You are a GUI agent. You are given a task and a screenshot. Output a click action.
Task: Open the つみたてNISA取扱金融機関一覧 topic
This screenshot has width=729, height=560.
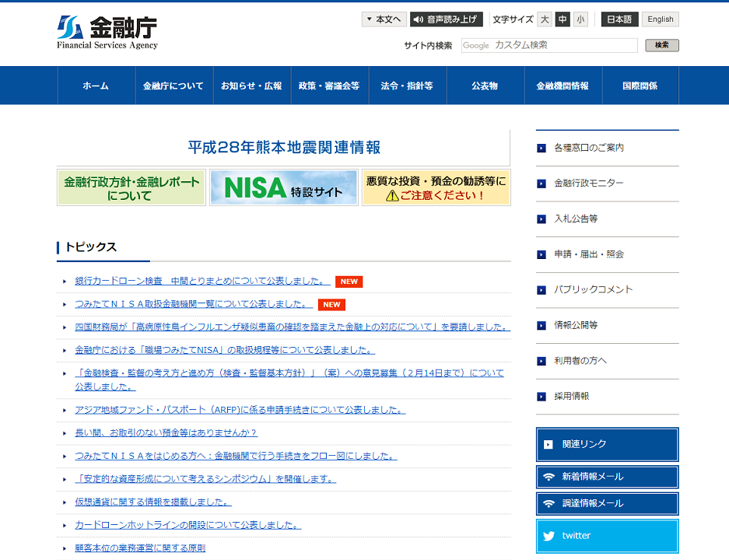tap(194, 304)
